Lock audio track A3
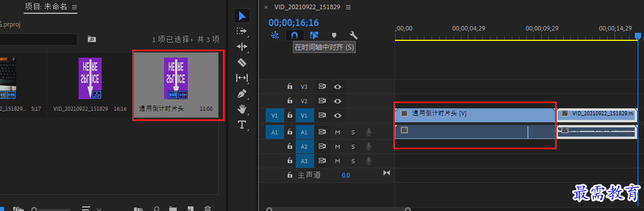644x211 pixels. pos(290,161)
